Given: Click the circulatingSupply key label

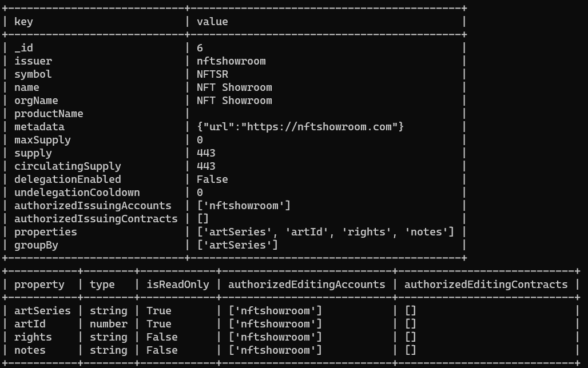Looking at the screenshot, I should (x=67, y=166).
